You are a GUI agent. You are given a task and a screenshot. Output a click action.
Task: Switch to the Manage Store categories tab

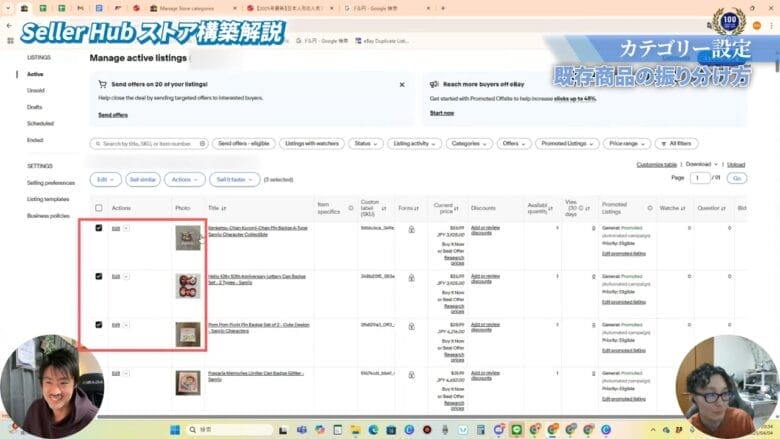[193, 8]
